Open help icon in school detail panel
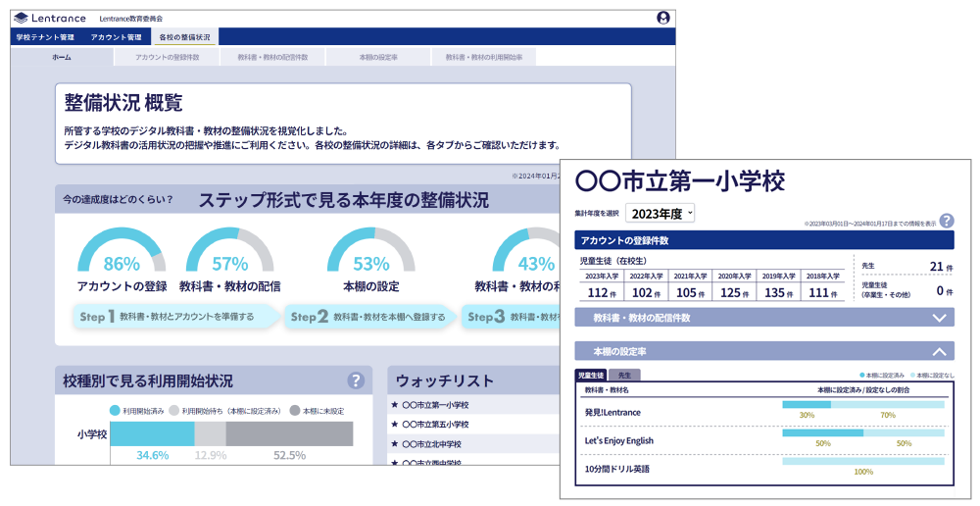The image size is (980, 506). [947, 221]
